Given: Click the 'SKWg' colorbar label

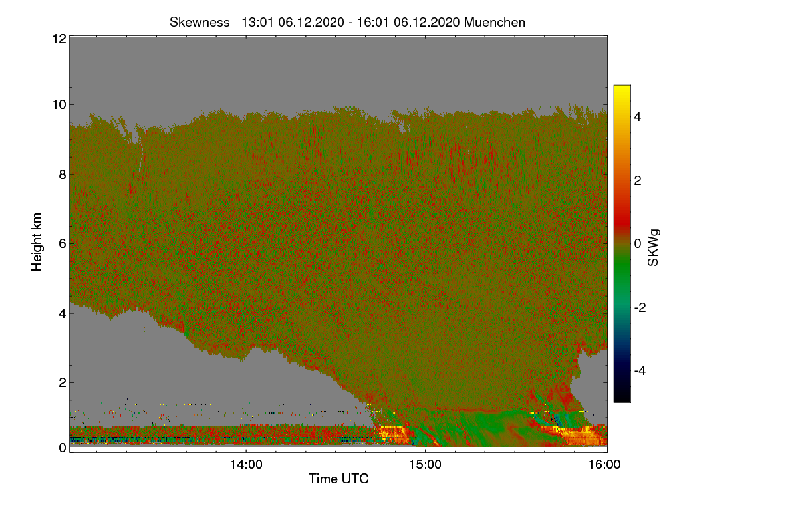Looking at the screenshot, I should [654, 248].
